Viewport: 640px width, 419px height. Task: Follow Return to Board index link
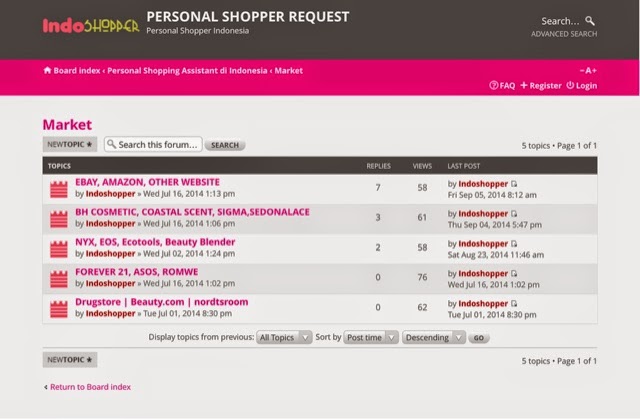coord(90,387)
